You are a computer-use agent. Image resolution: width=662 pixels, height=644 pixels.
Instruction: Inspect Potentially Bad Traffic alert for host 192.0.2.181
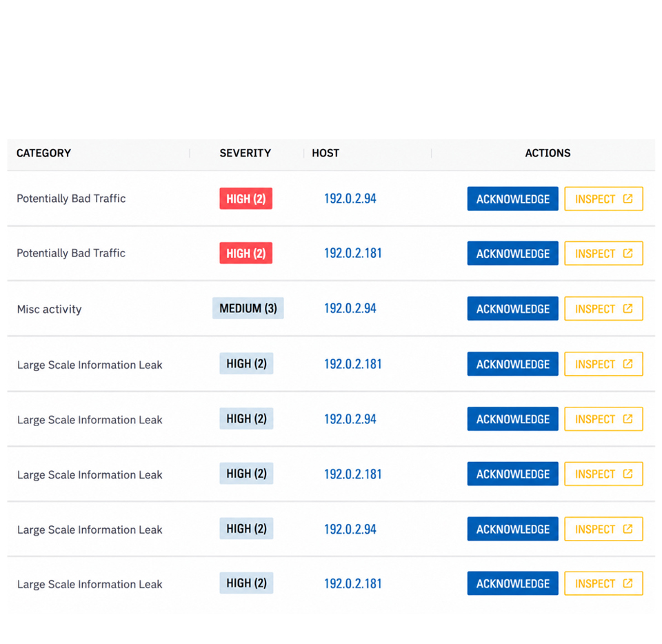603,253
